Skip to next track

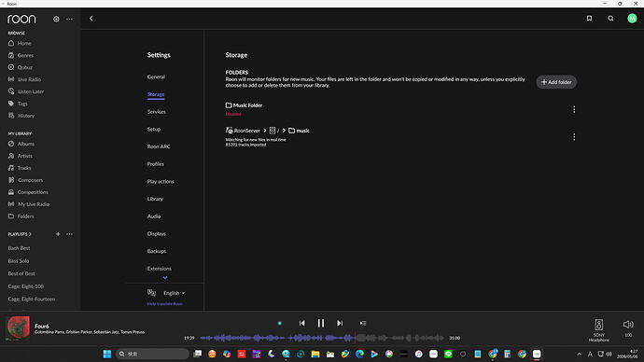[340, 324]
